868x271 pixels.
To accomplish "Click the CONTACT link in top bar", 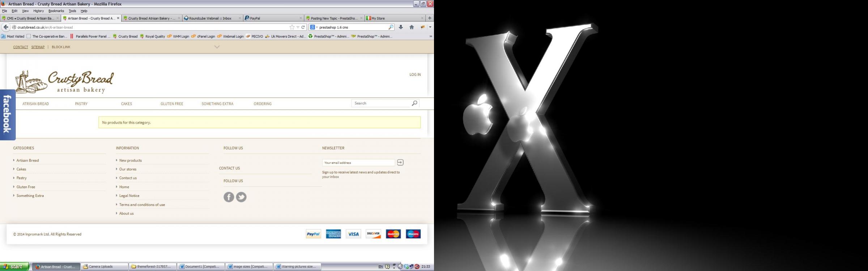I will pyautogui.click(x=21, y=47).
